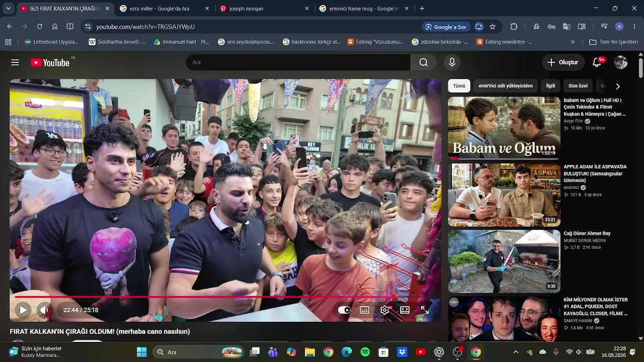Expand the tab search dropdown arrow
This screenshot has height=362, width=644.
tap(9, 9)
